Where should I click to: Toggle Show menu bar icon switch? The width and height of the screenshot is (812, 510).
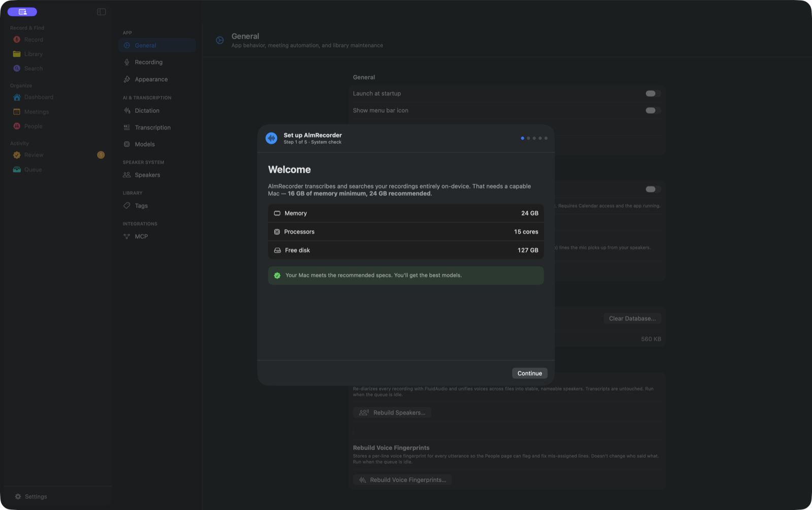coord(653,110)
